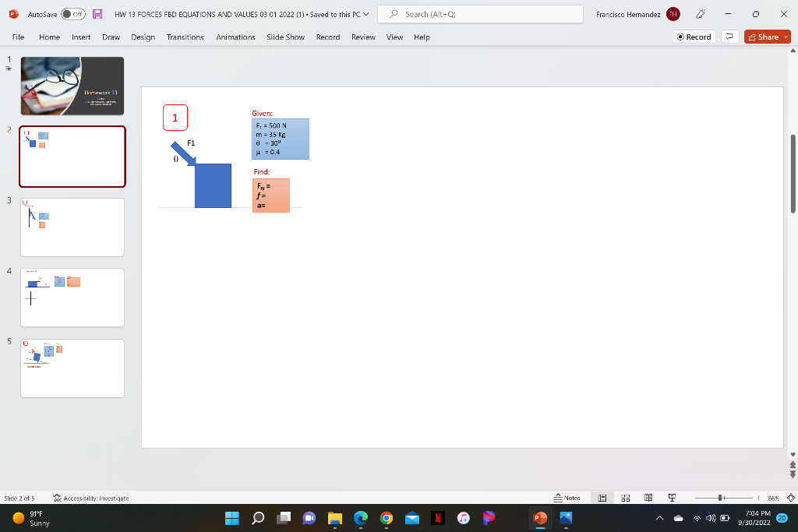Click the 'Given:' heading text
The height and width of the screenshot is (532, 798).
pos(262,114)
